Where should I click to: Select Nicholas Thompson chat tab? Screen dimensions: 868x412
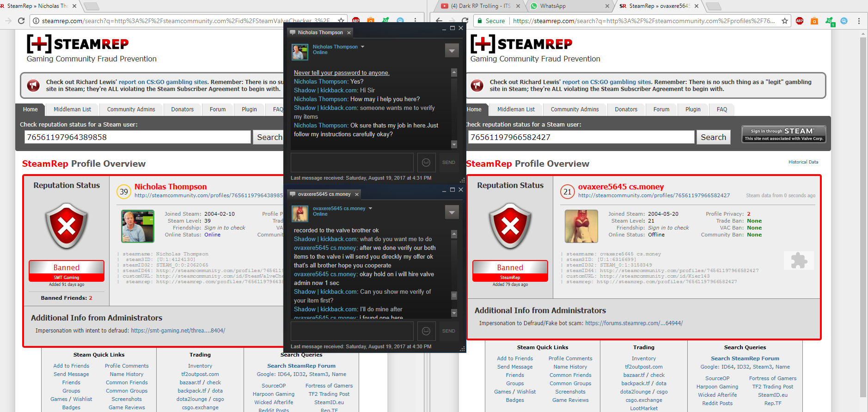click(x=320, y=32)
